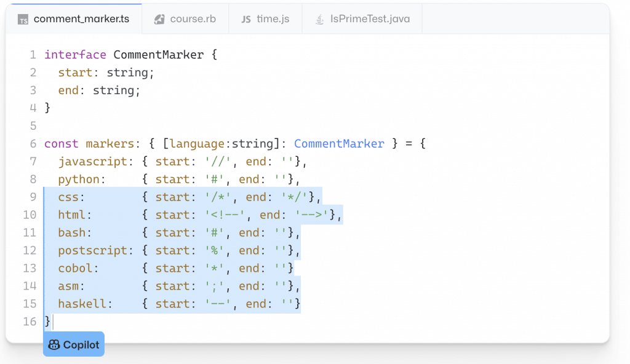Screen dimensions: 630x364
Task: Click the '<!--' string on the html line
Action: point(229,215)
